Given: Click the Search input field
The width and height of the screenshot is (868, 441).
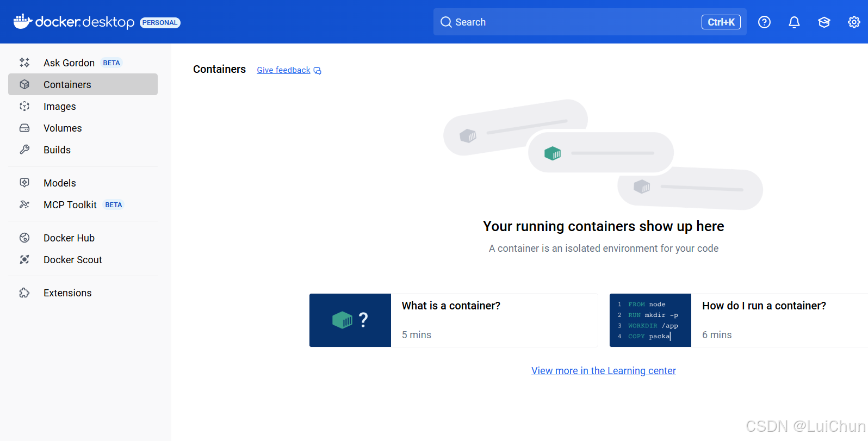Looking at the screenshot, I should (x=590, y=22).
